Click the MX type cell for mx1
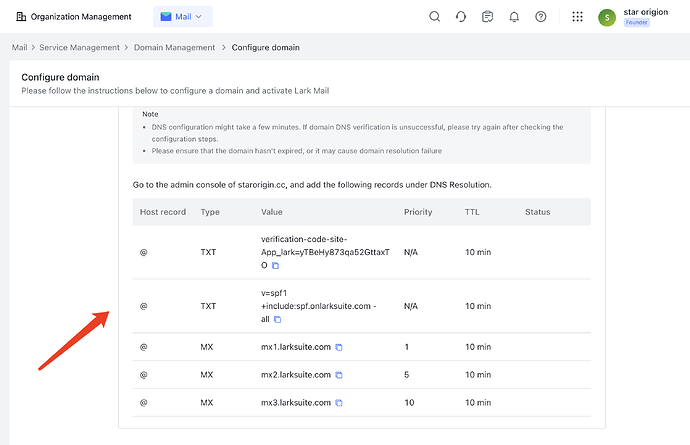The height and width of the screenshot is (445, 690). click(207, 347)
